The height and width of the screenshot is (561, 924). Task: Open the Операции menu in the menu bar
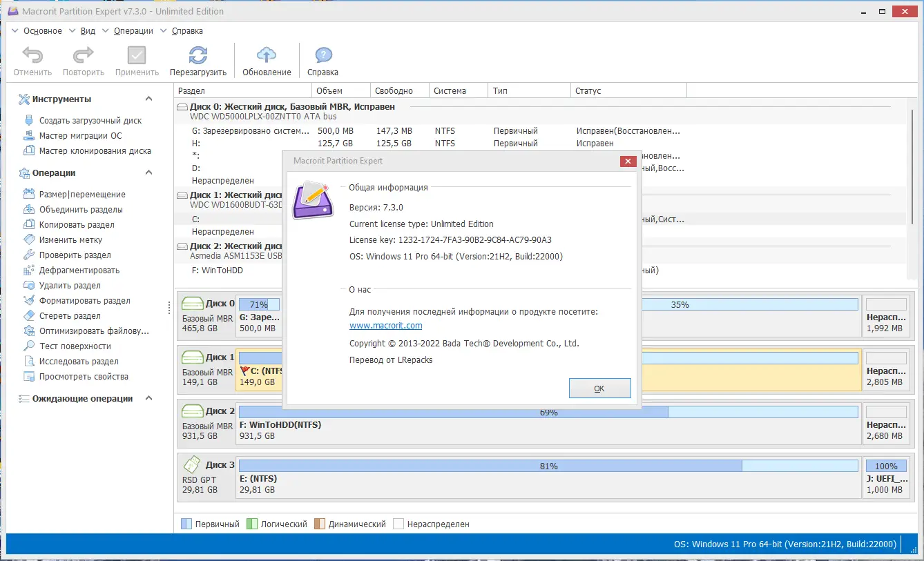tap(133, 31)
